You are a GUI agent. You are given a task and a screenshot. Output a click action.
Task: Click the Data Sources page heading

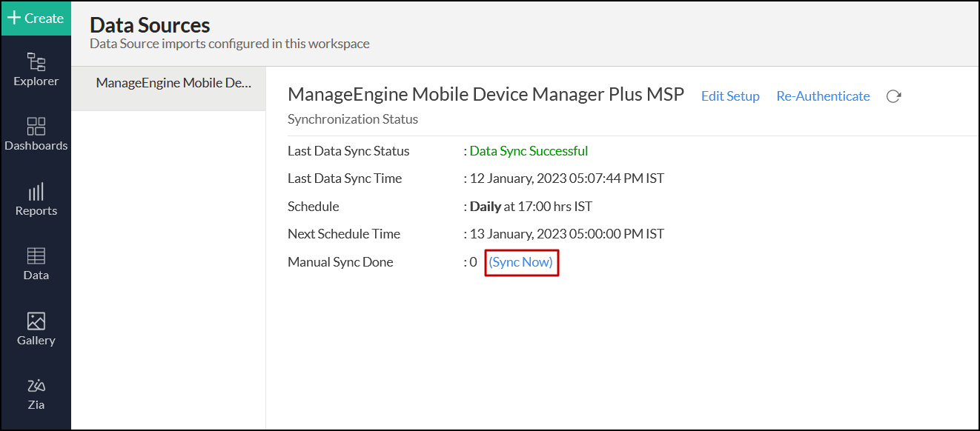(150, 25)
